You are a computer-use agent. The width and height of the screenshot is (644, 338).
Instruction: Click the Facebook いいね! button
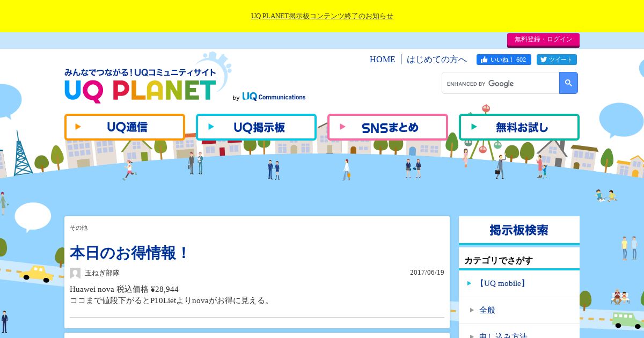click(503, 60)
